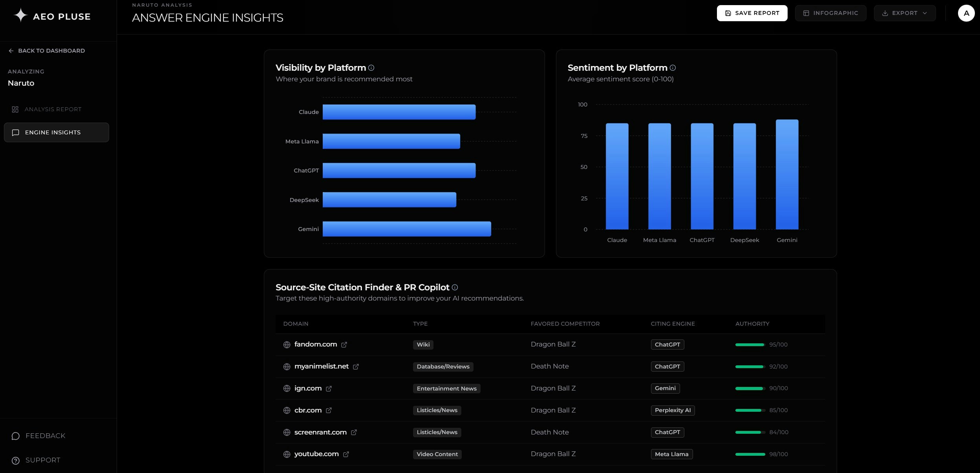Click the DeepSeek column in Sentiment chart
Viewport: 980px width, 473px height.
(x=744, y=176)
